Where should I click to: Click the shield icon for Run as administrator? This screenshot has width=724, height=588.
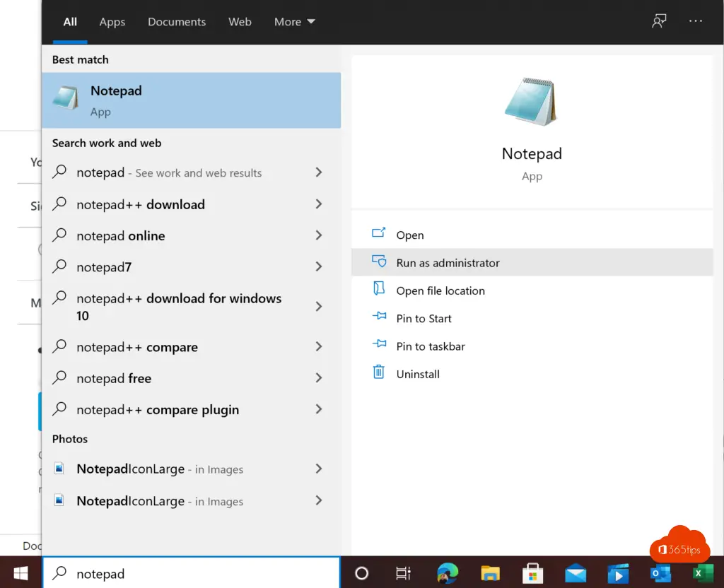point(379,261)
